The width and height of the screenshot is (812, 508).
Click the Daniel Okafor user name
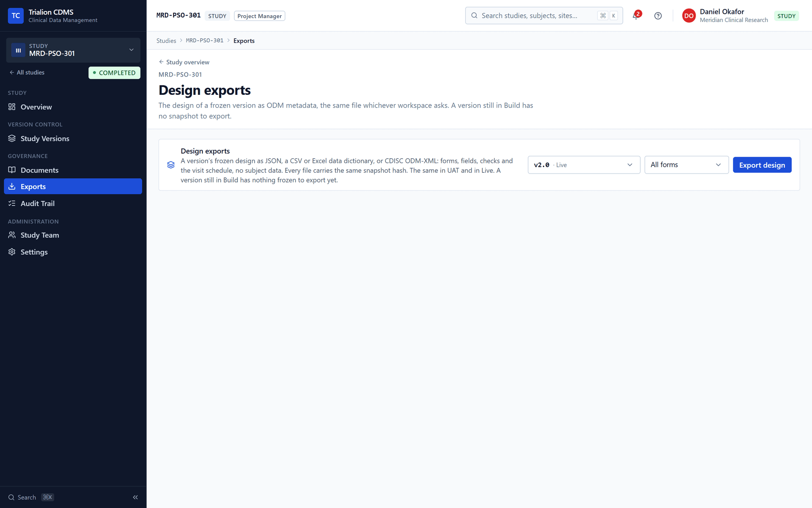pos(721,11)
